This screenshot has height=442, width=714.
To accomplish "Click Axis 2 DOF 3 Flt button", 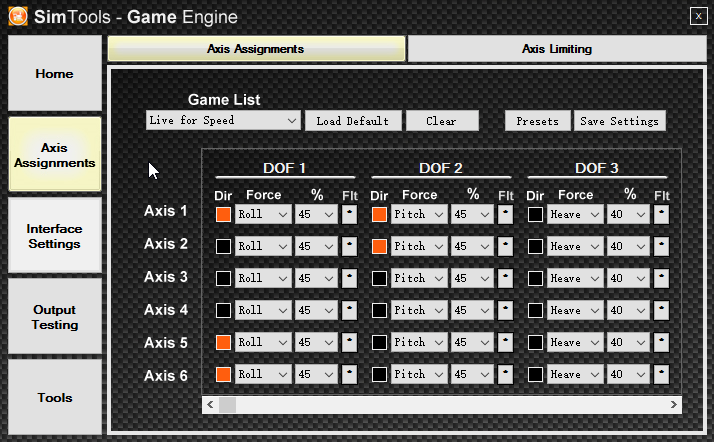I will tap(661, 246).
